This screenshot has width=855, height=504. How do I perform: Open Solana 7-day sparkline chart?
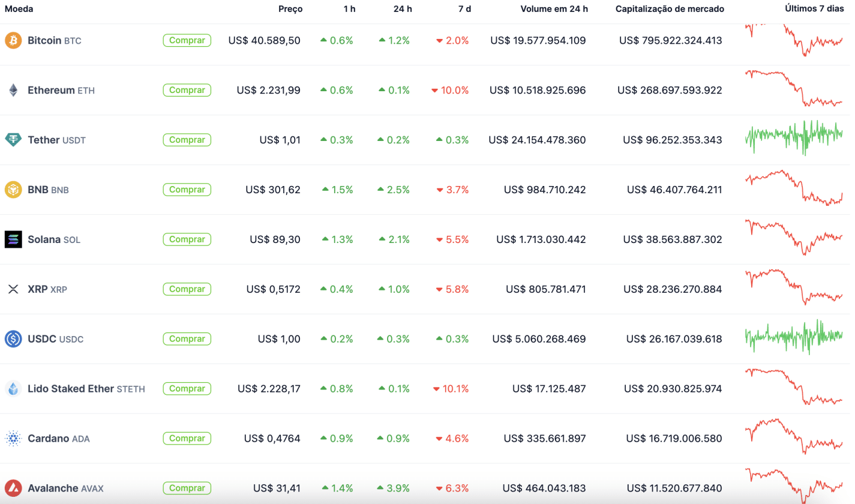click(794, 238)
